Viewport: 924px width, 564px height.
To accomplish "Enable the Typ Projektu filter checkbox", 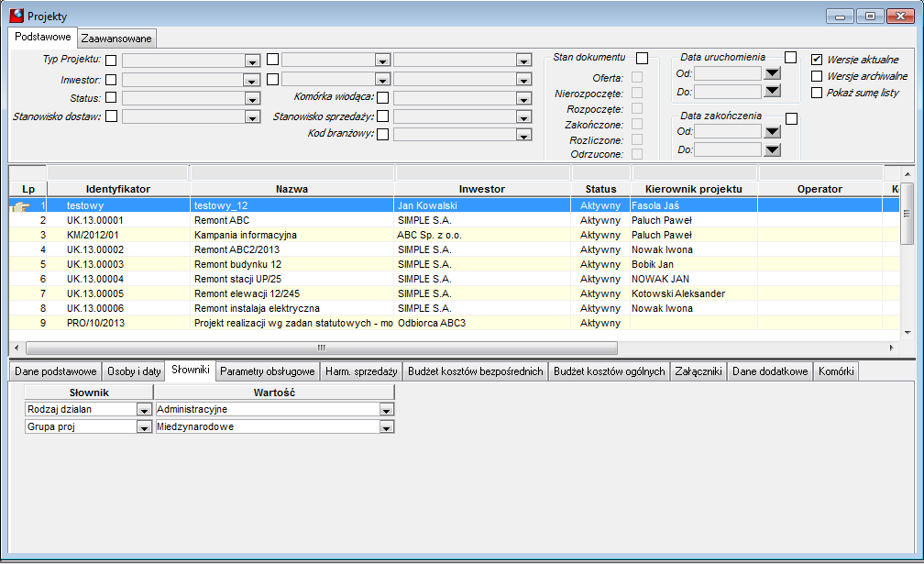I will click(111, 61).
